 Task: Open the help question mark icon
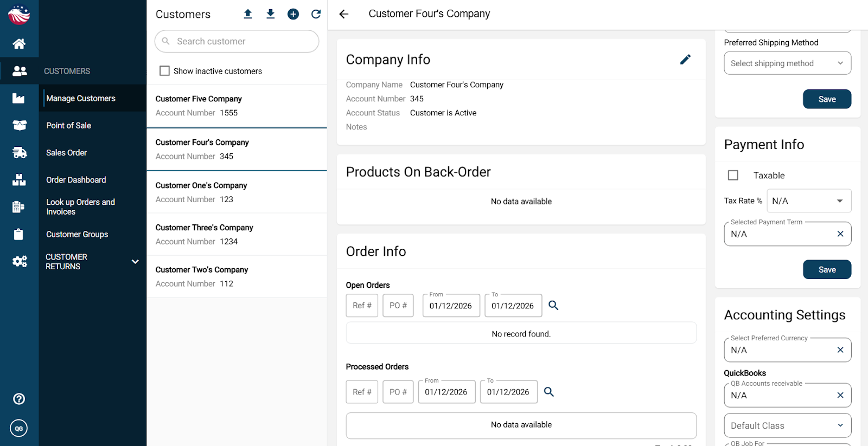coord(19,399)
